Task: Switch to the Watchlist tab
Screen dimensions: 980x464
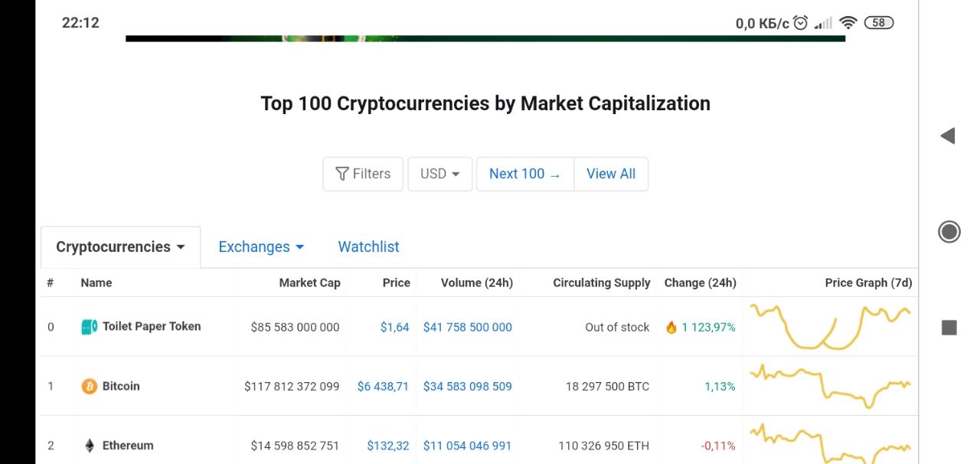Action: 368,247
